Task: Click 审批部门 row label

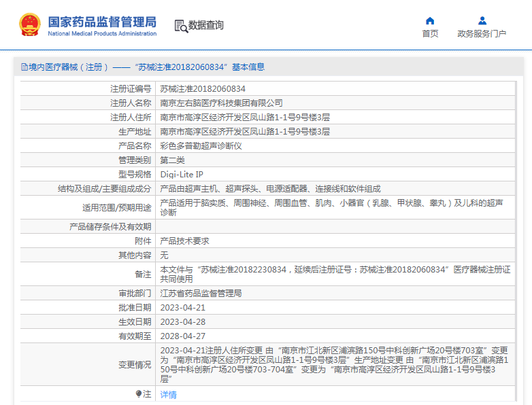Action: tap(135, 293)
